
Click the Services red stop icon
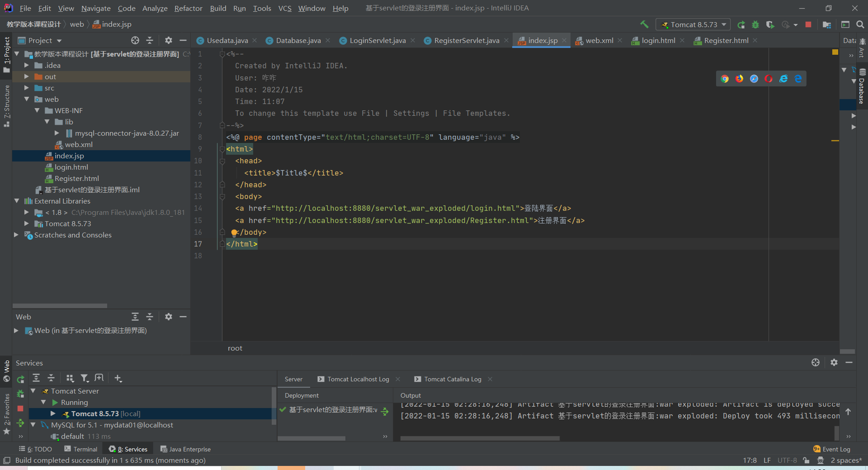[x=20, y=408]
